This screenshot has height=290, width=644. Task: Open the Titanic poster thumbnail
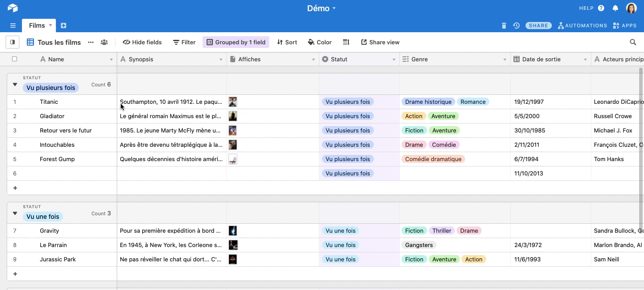pyautogui.click(x=233, y=102)
